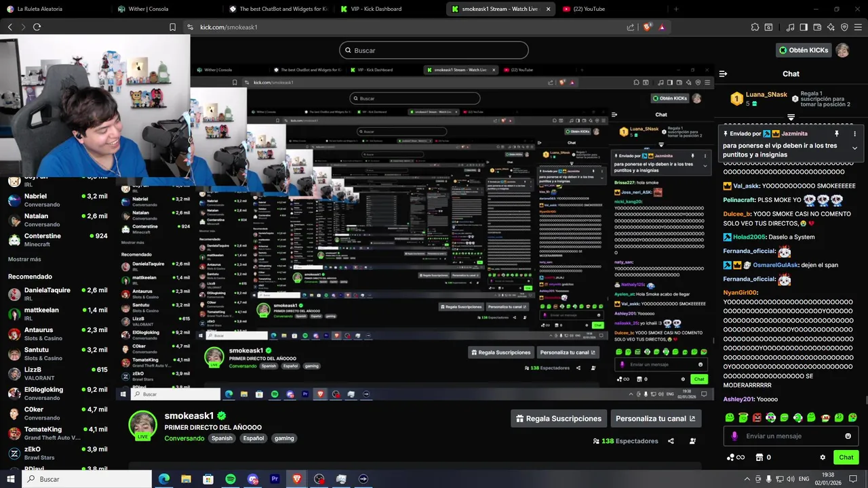Click the red angry emote in quick emotes
This screenshot has height=488, width=868.
pos(757,418)
